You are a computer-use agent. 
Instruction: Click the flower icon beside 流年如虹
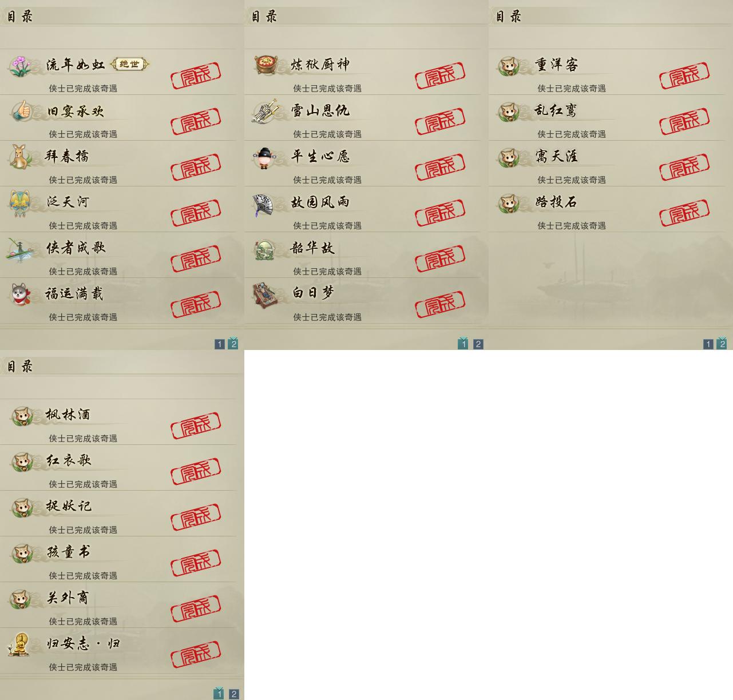[x=21, y=65]
